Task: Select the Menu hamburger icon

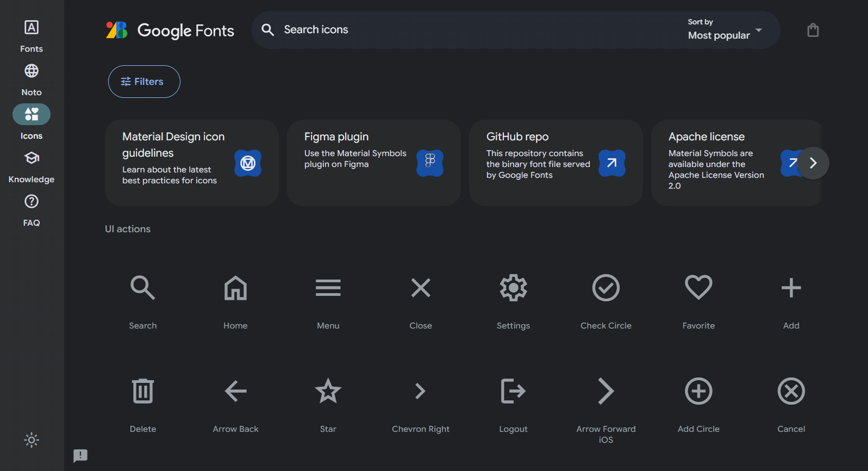Action: coord(328,288)
